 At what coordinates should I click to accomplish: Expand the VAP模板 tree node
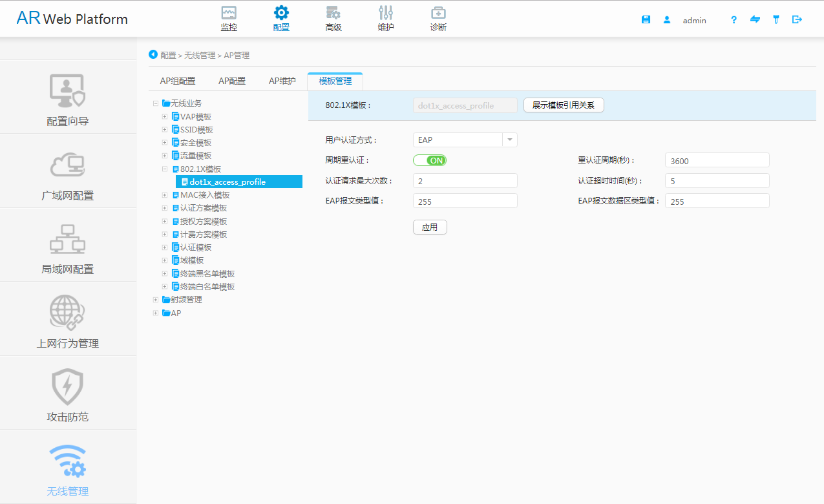[164, 116]
